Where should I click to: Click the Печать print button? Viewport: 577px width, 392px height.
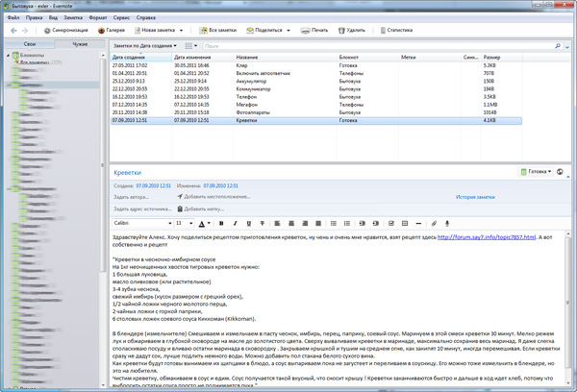[x=315, y=31]
